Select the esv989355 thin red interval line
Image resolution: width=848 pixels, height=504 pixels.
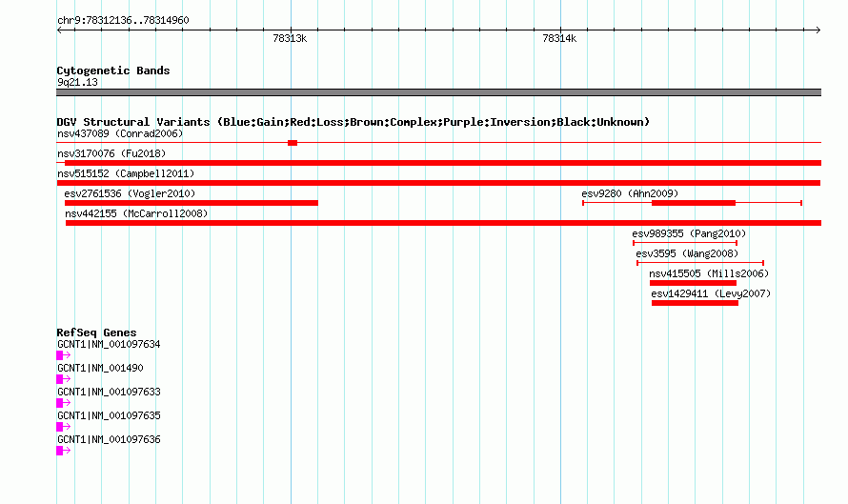click(x=685, y=243)
